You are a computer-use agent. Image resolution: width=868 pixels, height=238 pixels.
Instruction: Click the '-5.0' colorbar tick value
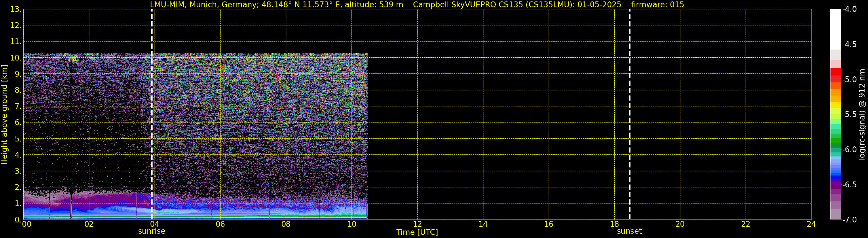pos(849,79)
